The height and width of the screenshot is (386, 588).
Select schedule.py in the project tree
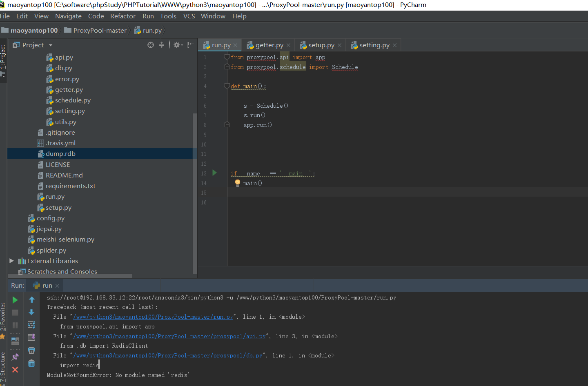point(73,100)
